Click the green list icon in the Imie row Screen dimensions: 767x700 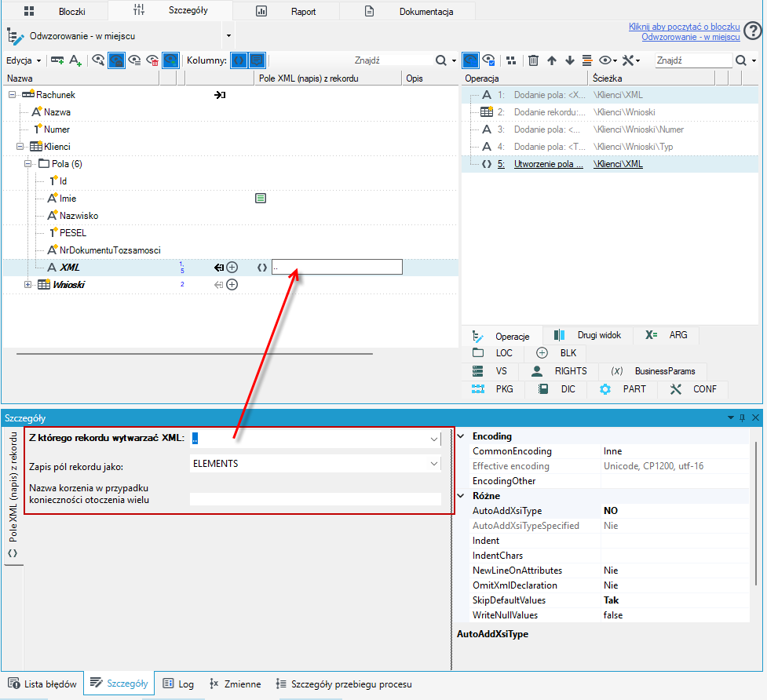(261, 199)
